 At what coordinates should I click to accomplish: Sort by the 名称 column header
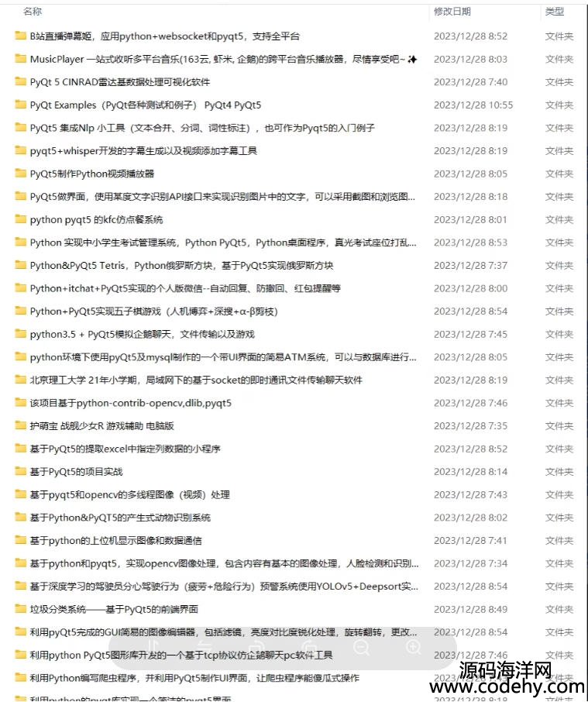[x=33, y=12]
